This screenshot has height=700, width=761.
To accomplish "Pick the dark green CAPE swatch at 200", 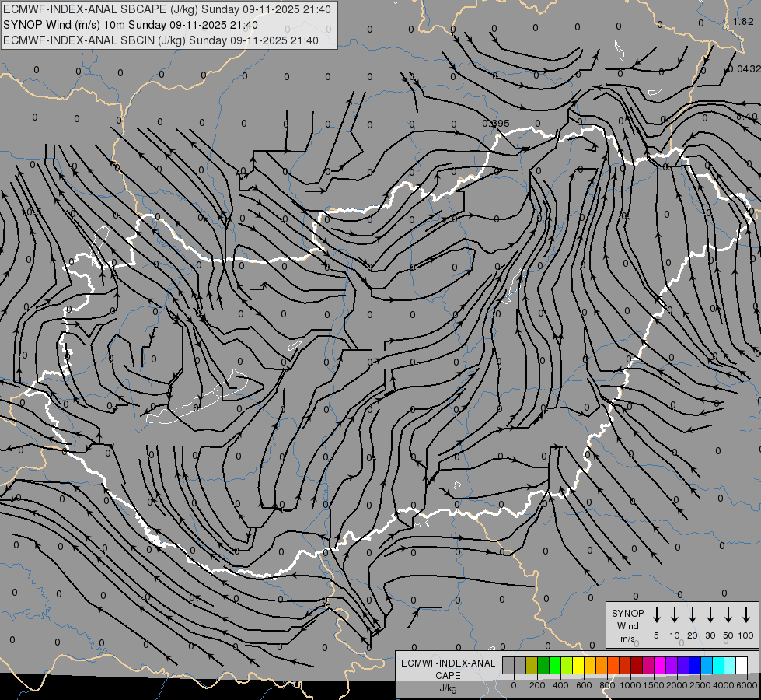I will pyautogui.click(x=543, y=665).
